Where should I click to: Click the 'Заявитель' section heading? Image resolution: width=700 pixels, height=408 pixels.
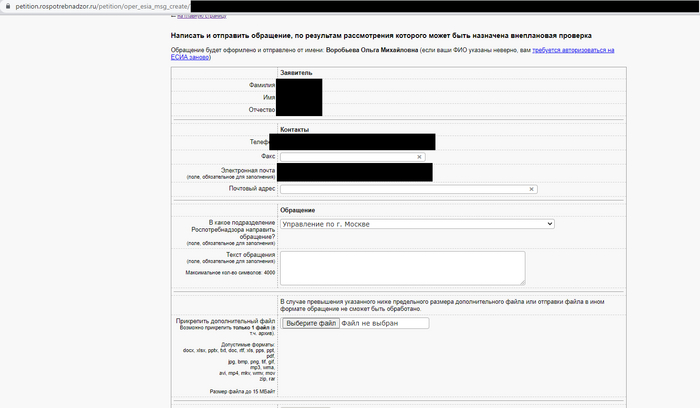(x=296, y=73)
